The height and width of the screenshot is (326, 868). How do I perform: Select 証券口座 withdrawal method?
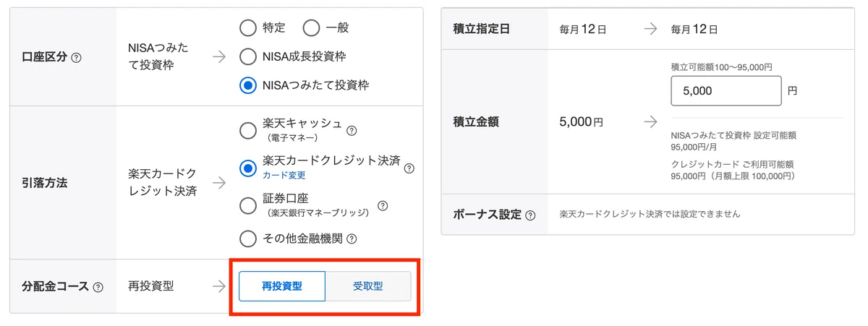tap(247, 205)
